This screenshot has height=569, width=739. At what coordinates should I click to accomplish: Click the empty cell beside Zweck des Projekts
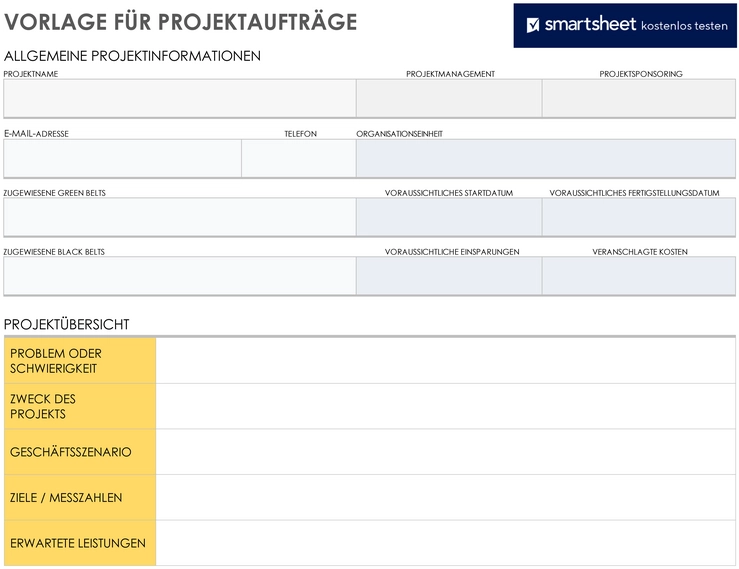(445, 406)
